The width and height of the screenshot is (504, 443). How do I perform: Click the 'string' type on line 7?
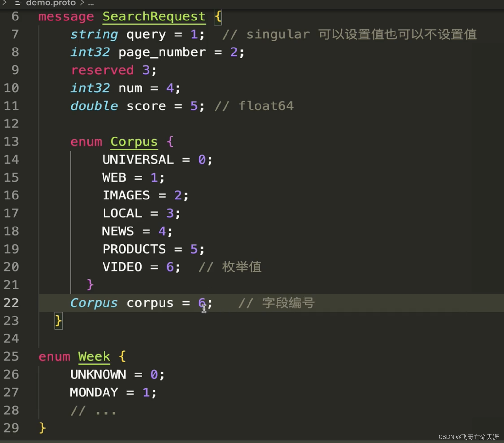tap(94, 35)
